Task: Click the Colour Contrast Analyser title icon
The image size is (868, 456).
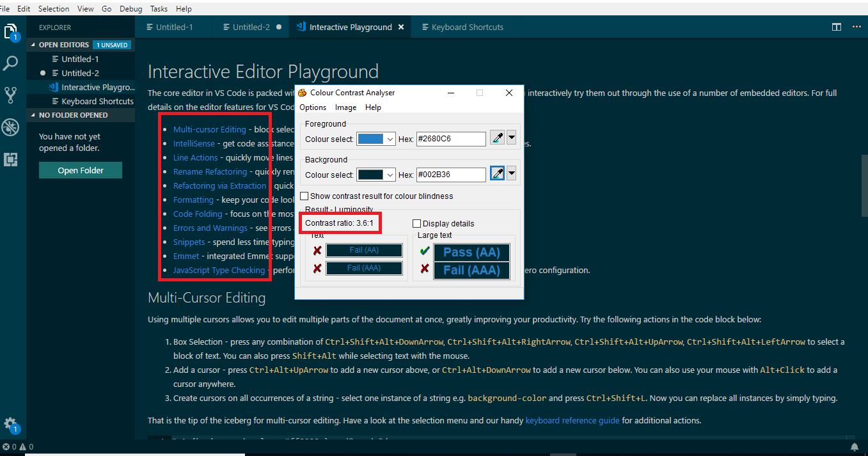Action: pos(303,93)
